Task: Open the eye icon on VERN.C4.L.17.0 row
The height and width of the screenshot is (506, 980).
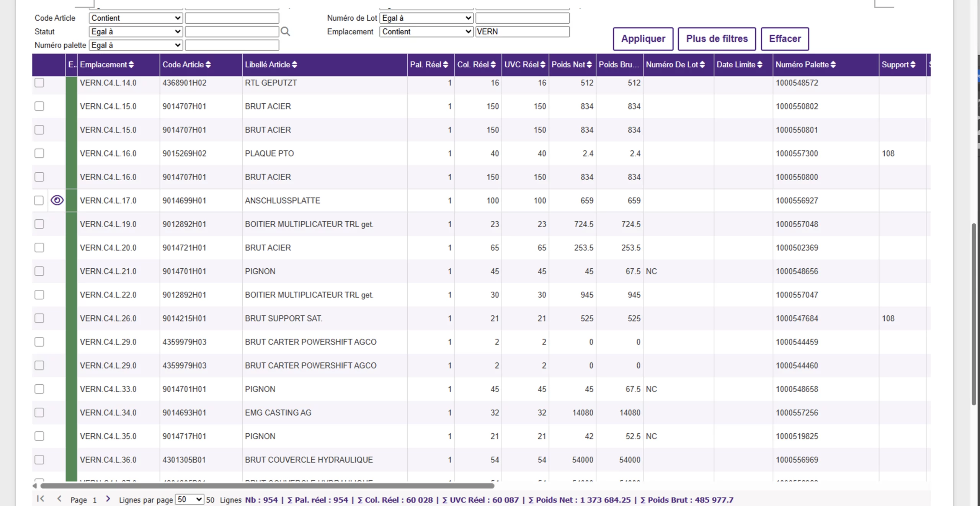Action: (57, 200)
